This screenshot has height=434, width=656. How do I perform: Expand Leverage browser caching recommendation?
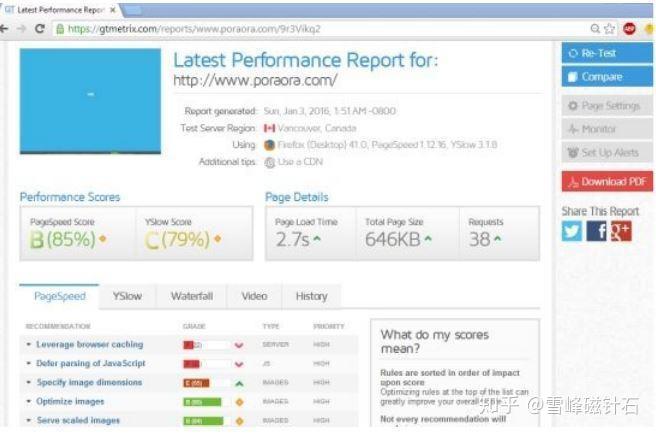(89, 344)
